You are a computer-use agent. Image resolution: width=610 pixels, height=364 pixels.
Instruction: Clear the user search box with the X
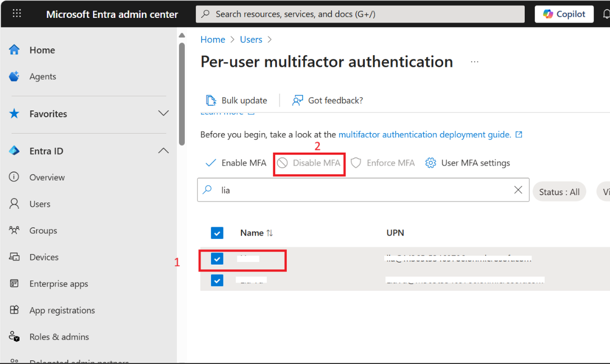pyautogui.click(x=518, y=190)
